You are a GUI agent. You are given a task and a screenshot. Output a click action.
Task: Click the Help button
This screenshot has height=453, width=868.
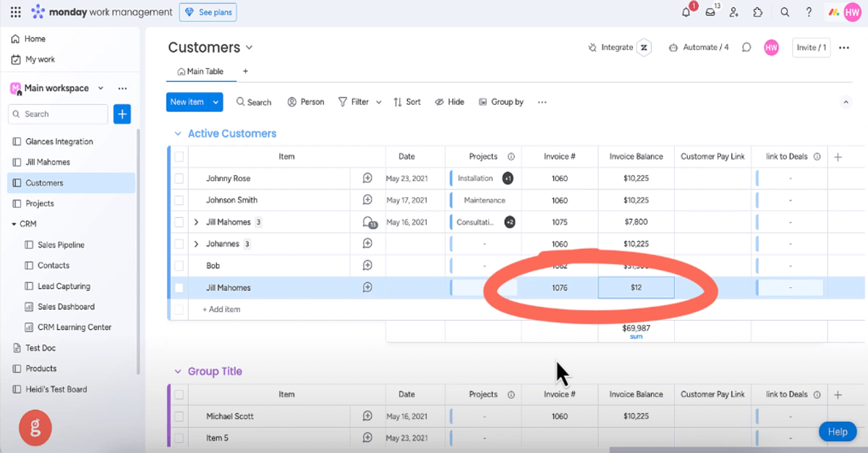(x=837, y=432)
